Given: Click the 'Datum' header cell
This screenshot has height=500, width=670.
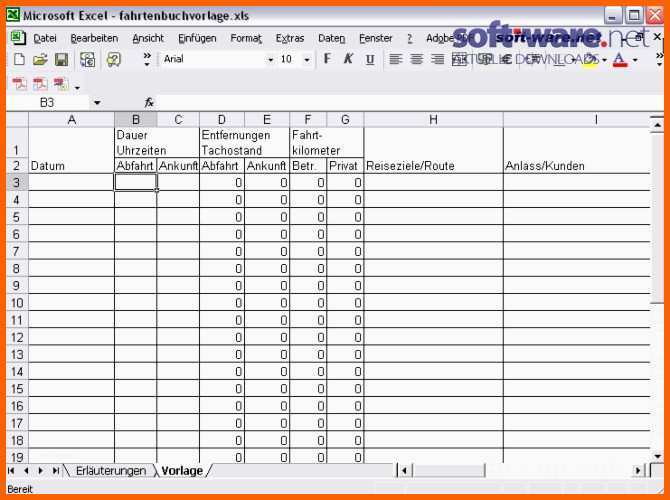Looking at the screenshot, I should coord(71,166).
